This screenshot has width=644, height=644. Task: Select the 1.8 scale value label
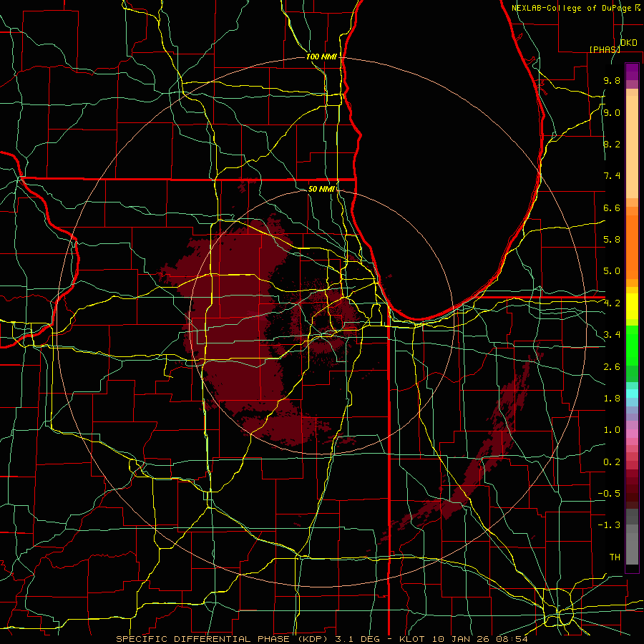tap(612, 398)
